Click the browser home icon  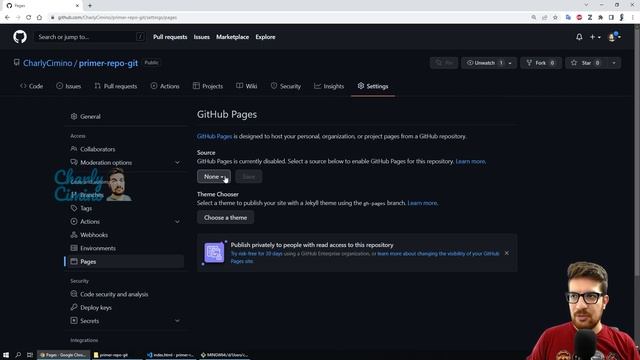(39, 18)
